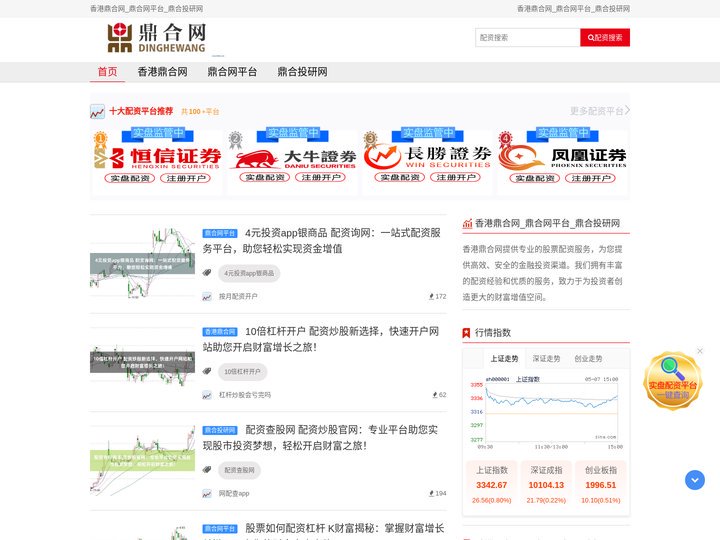The width and height of the screenshot is (720, 540).
Task: Open the thumbnail for 4元投资app银商品 article
Action: click(142, 264)
